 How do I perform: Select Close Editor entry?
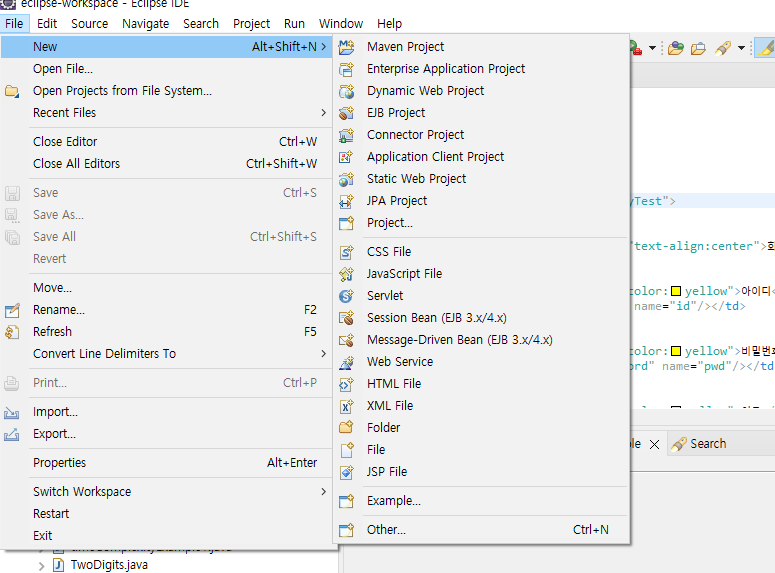pos(167,142)
